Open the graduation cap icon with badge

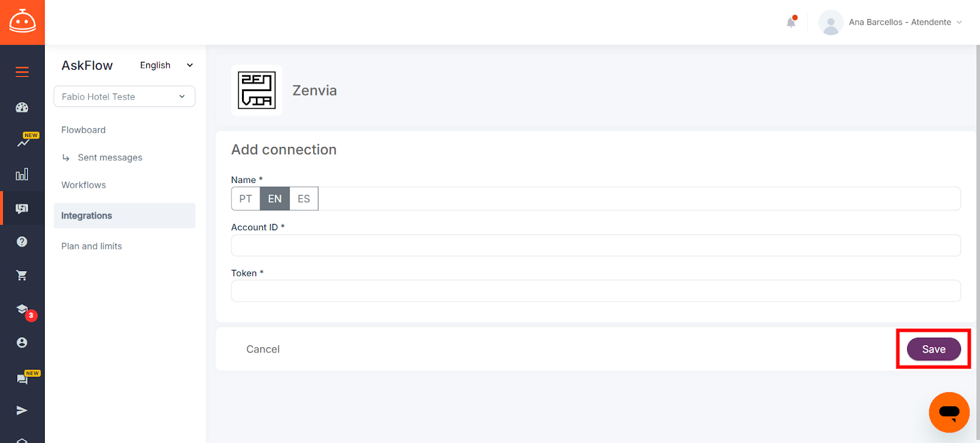[23, 310]
